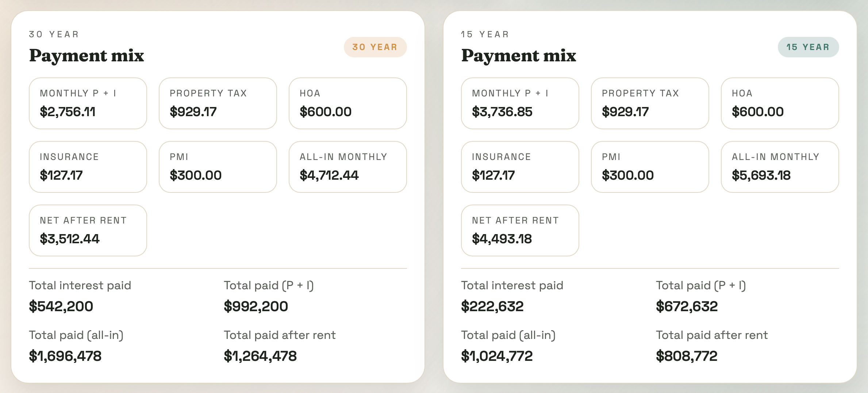
Task: Click Total paid (all-in) value $1,696,478
Action: (65, 356)
